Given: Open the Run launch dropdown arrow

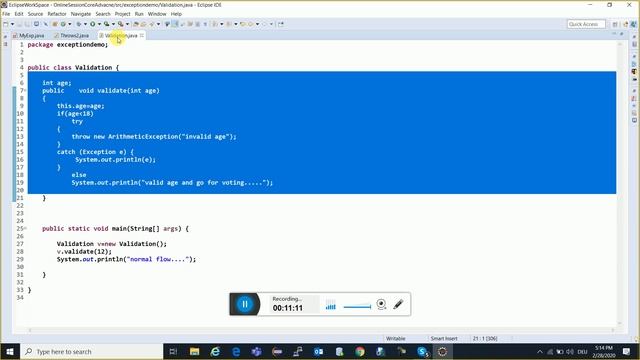Looking at the screenshot, I should pos(99,24).
